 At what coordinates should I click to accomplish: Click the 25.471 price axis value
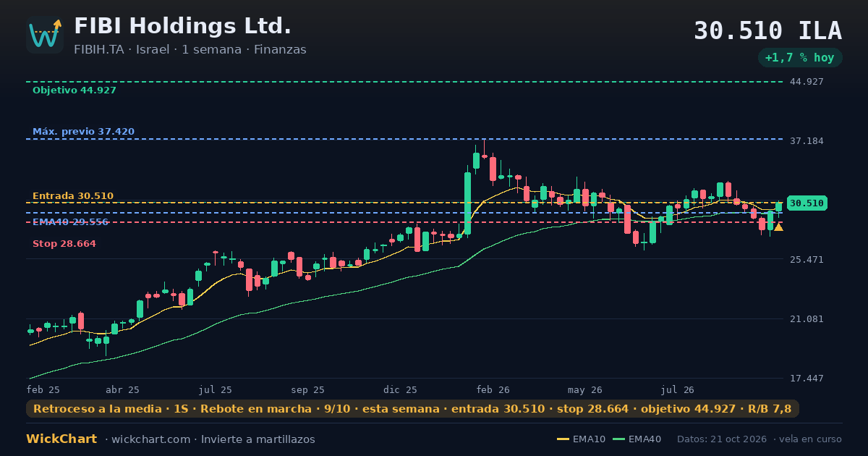807,259
